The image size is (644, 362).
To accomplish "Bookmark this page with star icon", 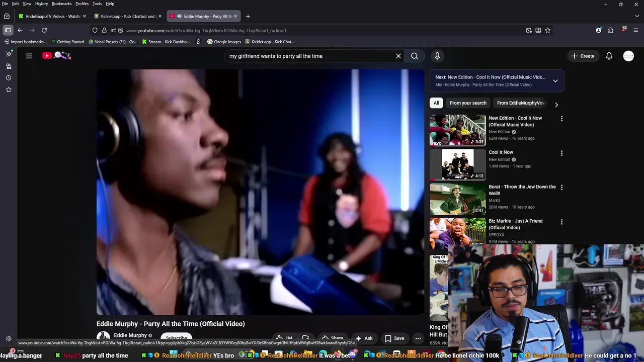I will [548, 30].
